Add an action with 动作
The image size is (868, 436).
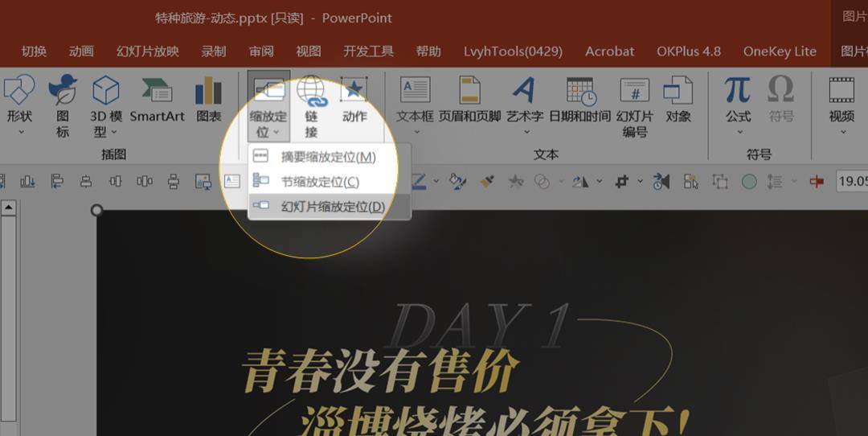point(354,101)
